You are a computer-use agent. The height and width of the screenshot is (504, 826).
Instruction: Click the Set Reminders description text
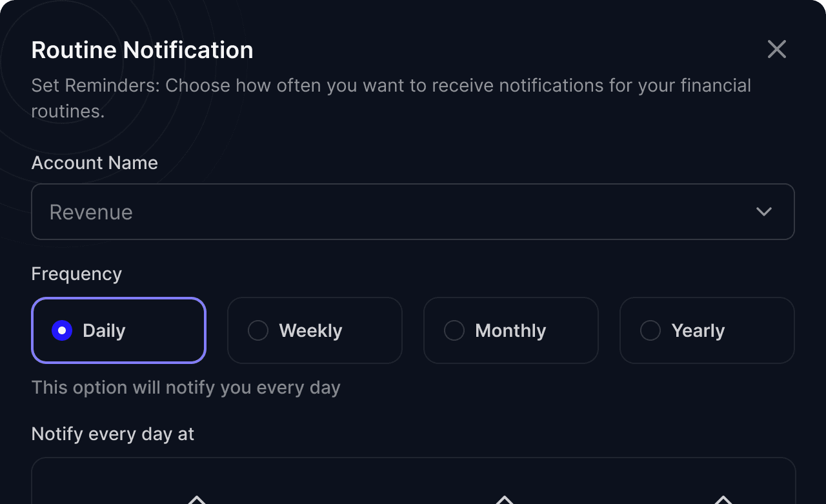(391, 98)
